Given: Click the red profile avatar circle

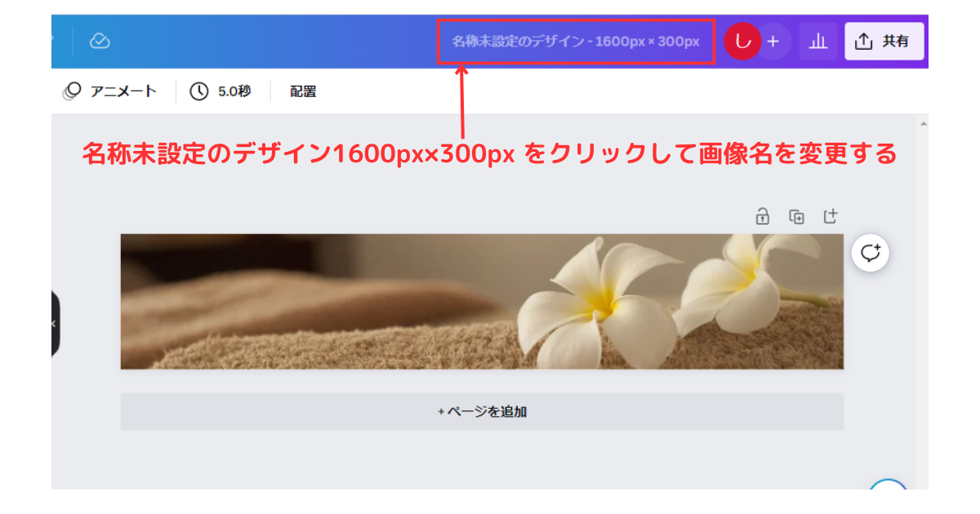Looking at the screenshot, I should [x=742, y=41].
